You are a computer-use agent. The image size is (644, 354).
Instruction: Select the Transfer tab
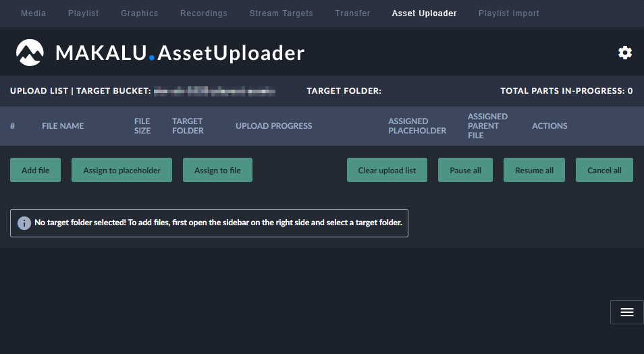click(x=353, y=13)
